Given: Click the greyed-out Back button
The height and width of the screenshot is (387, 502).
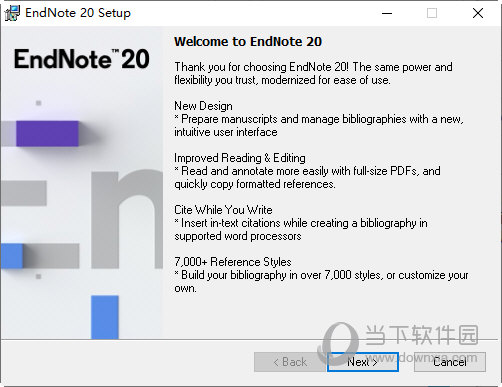Looking at the screenshot, I should [x=290, y=362].
